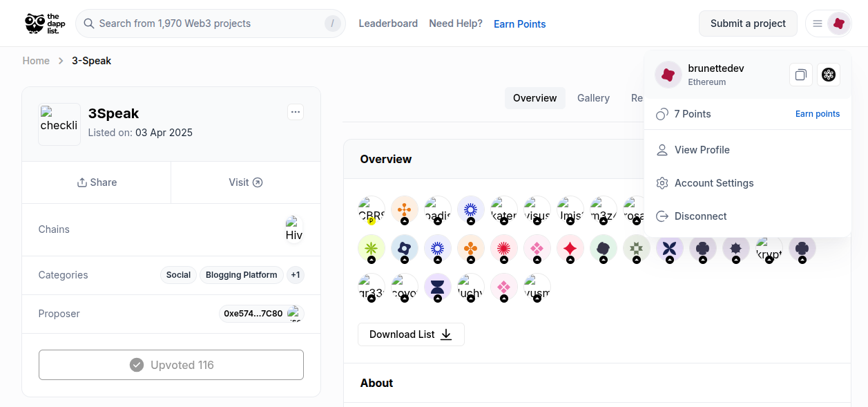Visit the 3Speak website
Screen dimensions: 868x407
(x=246, y=182)
